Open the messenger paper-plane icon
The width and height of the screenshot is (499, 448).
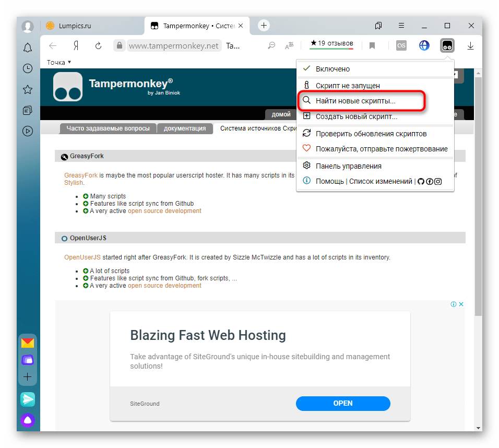(28, 399)
